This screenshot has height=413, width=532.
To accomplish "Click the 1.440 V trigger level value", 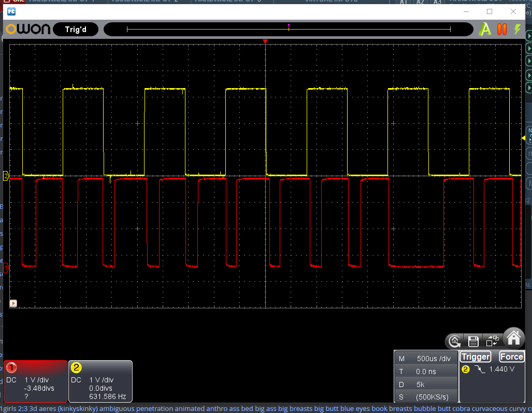I will [502, 369].
